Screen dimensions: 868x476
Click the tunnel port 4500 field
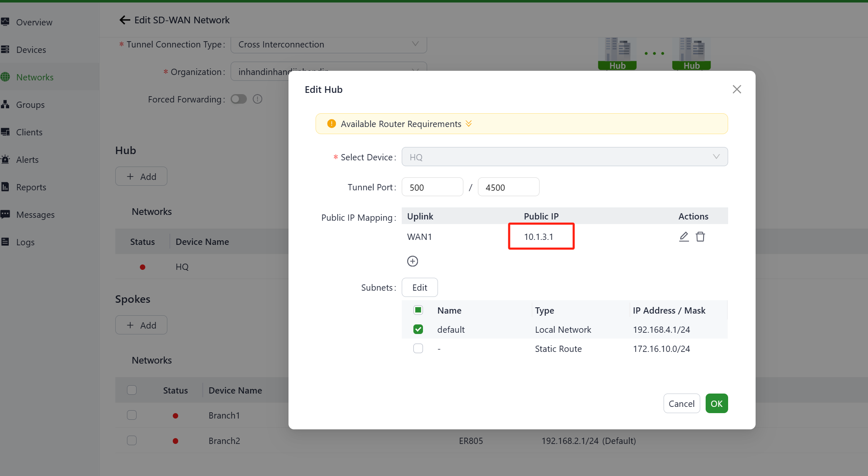tap(508, 187)
